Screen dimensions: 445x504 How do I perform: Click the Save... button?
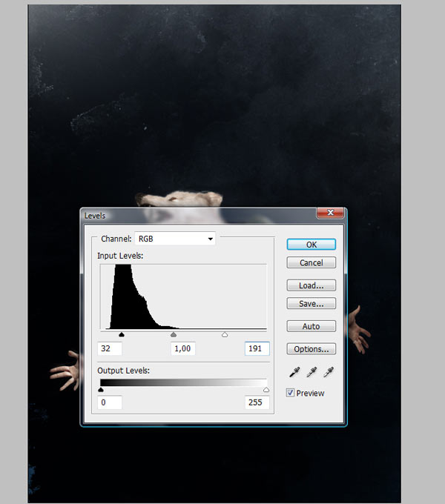[x=311, y=303]
